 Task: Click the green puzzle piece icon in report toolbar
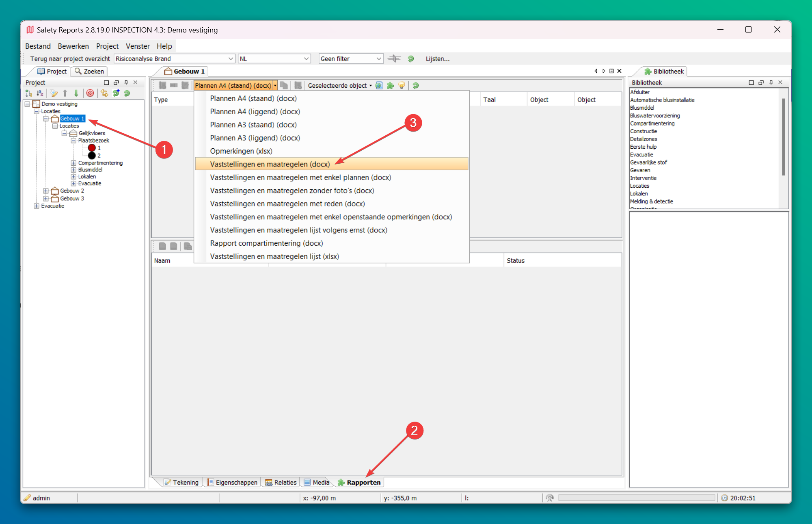point(390,86)
